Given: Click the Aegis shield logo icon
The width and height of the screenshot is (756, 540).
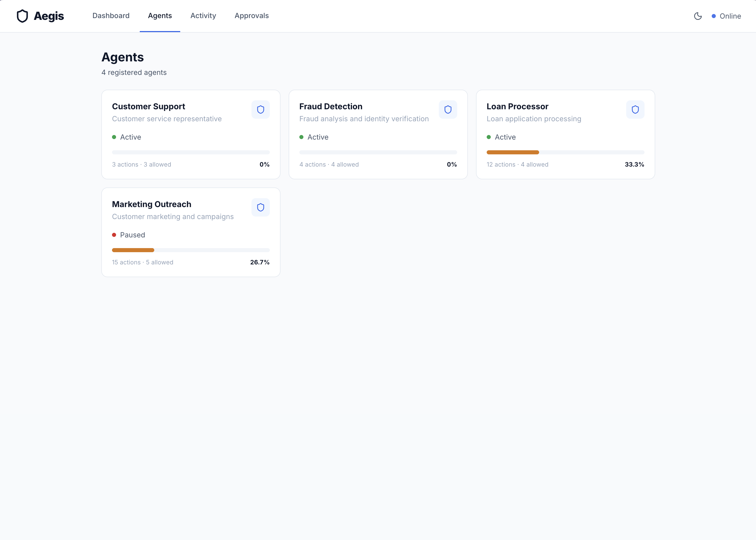Looking at the screenshot, I should click(x=22, y=16).
